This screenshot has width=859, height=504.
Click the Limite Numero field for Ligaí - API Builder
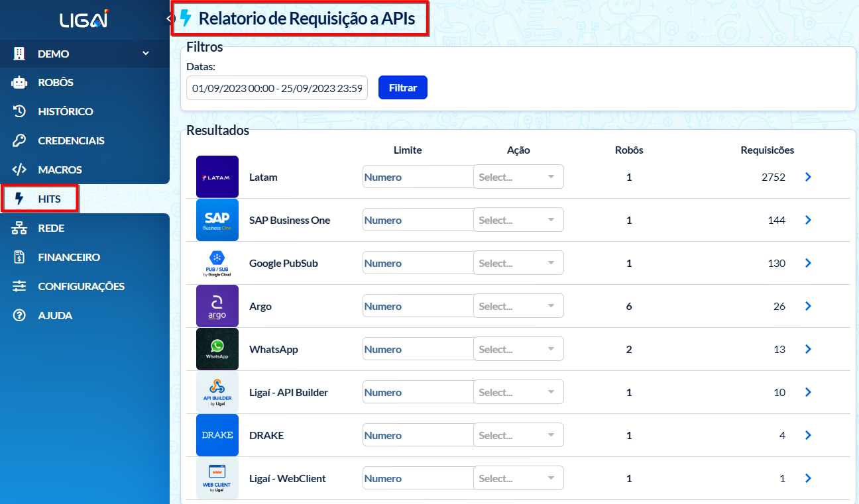pos(419,392)
